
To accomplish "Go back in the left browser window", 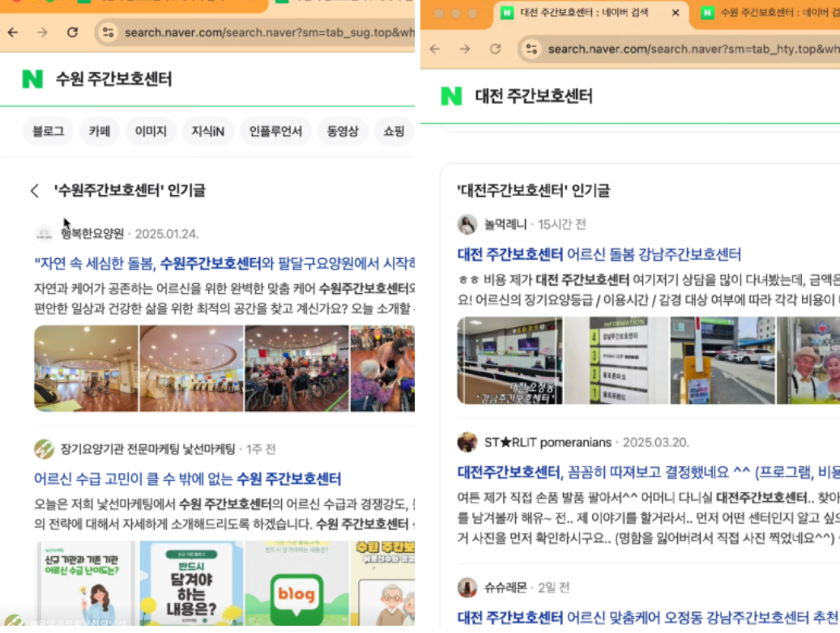I will (13, 32).
